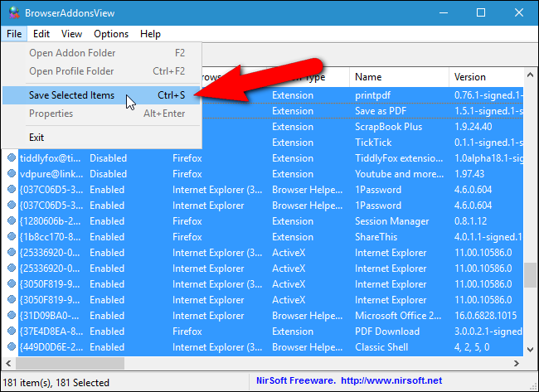Open the Edit menu
This screenshot has height=392, width=539.
coord(41,34)
